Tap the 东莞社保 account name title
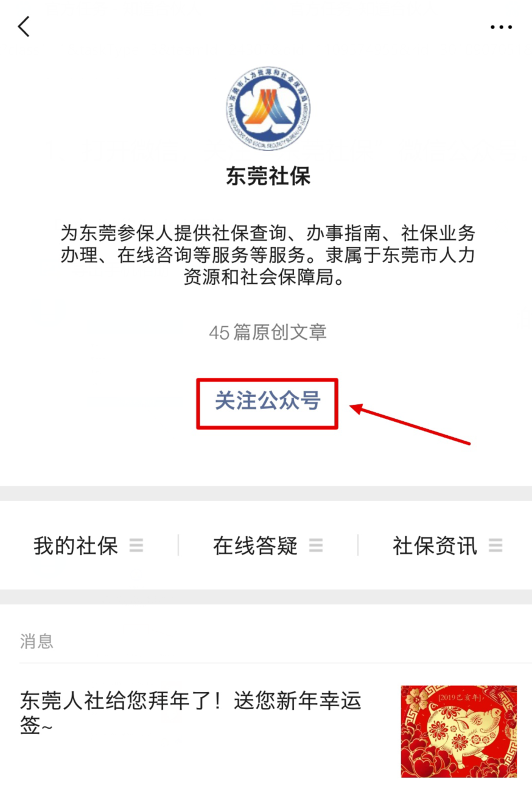This screenshot has height=798, width=532. [268, 177]
